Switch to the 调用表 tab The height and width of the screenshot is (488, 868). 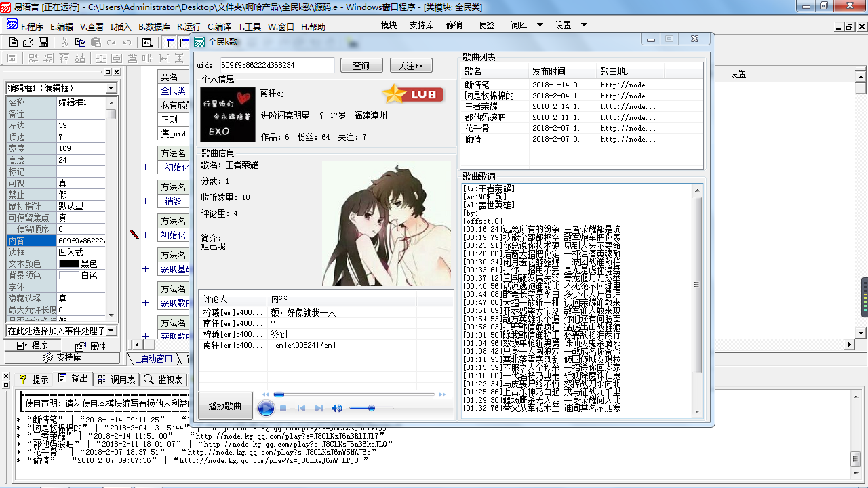click(x=116, y=379)
